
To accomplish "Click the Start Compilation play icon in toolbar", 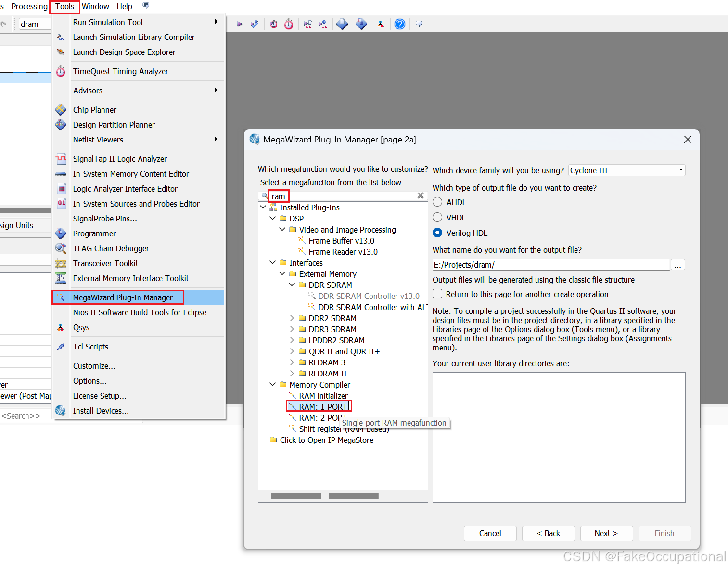I will click(240, 24).
